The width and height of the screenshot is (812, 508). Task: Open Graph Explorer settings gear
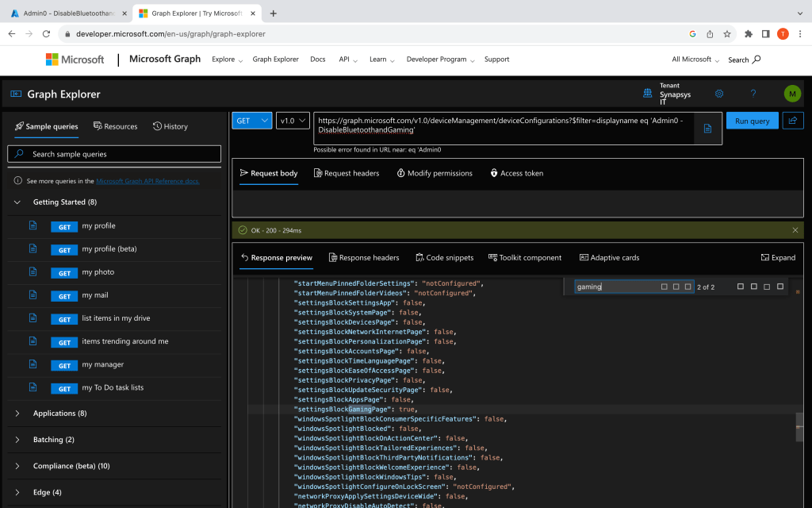click(719, 94)
